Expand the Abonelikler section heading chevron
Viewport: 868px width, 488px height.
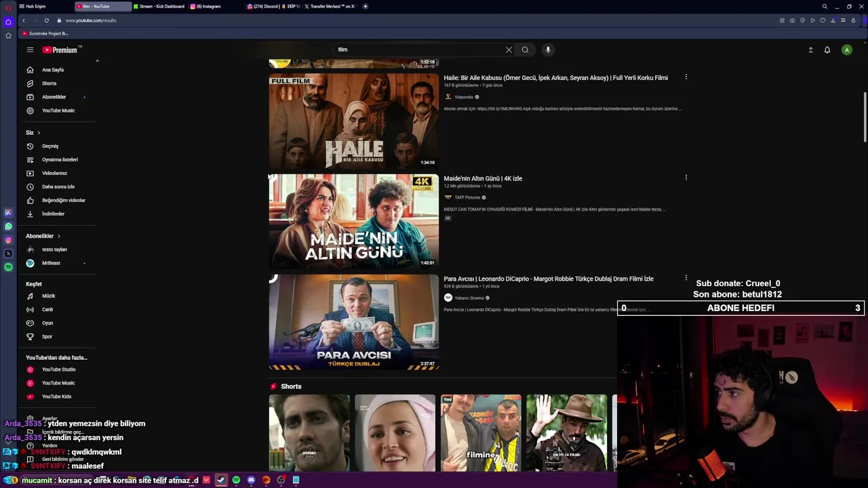click(59, 236)
